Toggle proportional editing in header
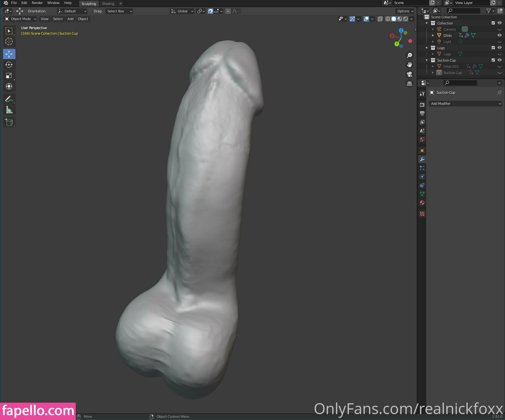The height and width of the screenshot is (420, 505). coord(228,11)
